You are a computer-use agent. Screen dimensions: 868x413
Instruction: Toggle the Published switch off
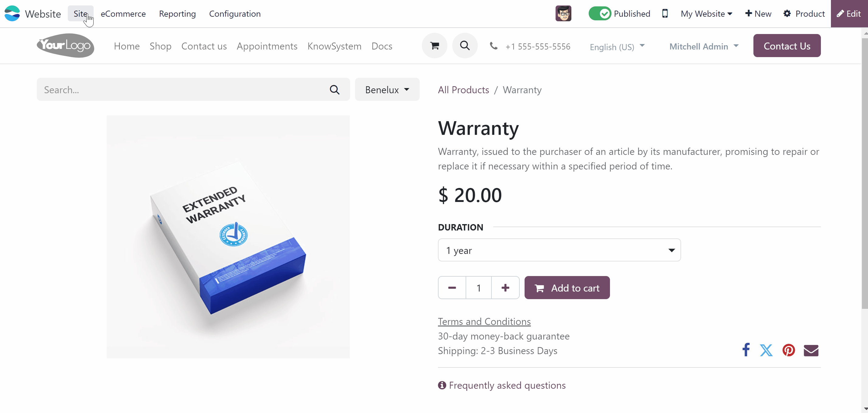599,13
